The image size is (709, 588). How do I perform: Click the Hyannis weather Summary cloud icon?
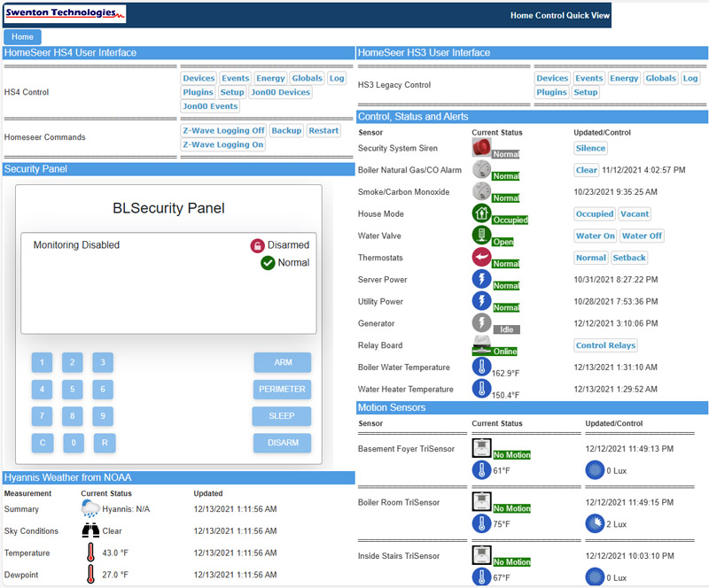tap(90, 508)
